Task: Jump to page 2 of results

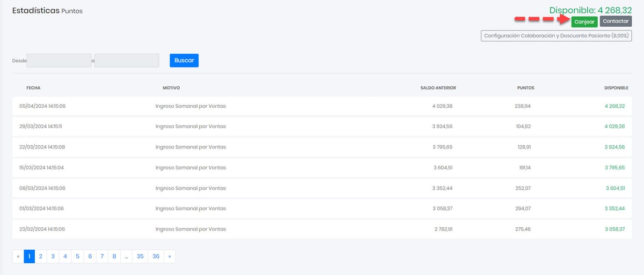Action: pyautogui.click(x=41, y=257)
